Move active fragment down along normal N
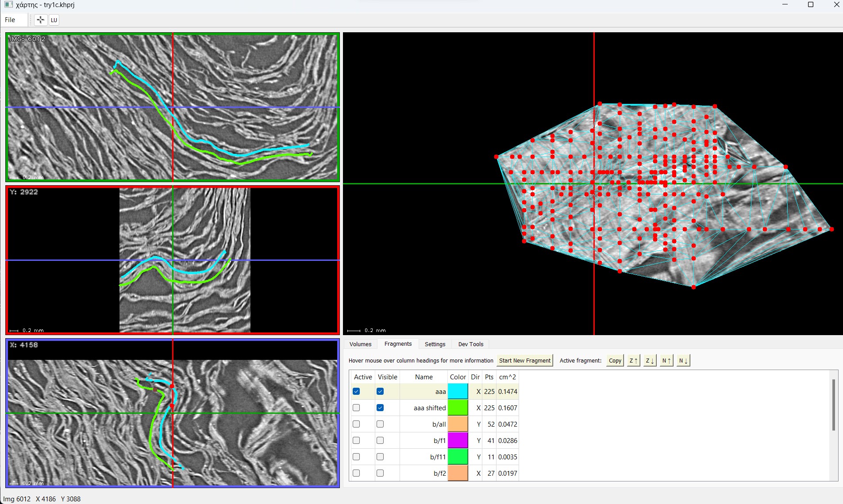 pos(683,361)
